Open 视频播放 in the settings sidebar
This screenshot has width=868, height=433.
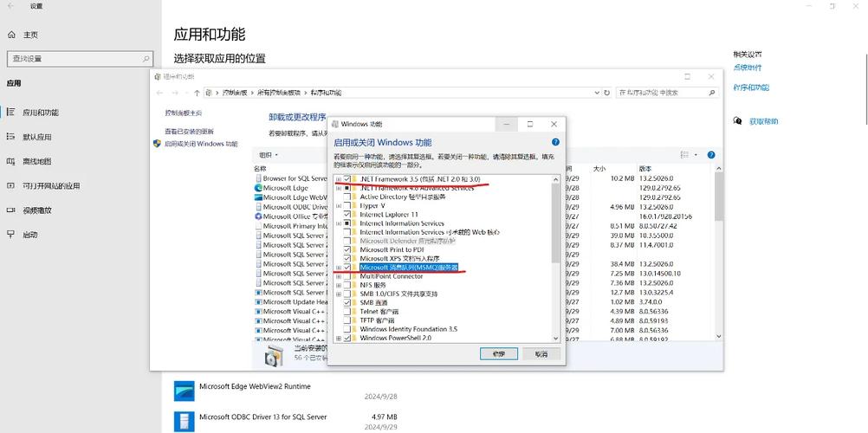point(36,210)
